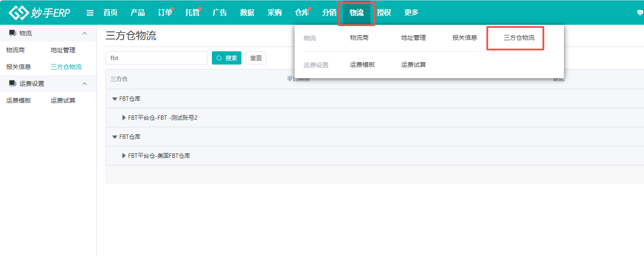
Task: Toggle the sidebar collapse hamburger icon
Action: (x=90, y=13)
